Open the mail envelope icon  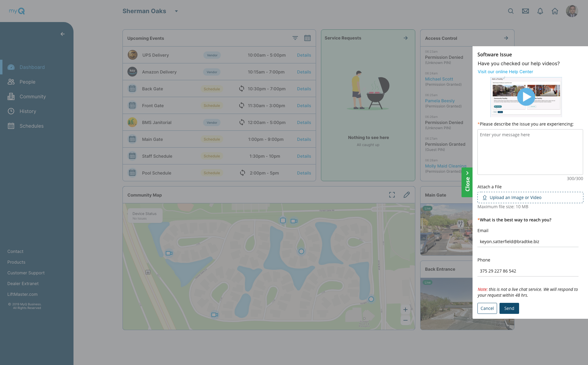pyautogui.click(x=525, y=11)
